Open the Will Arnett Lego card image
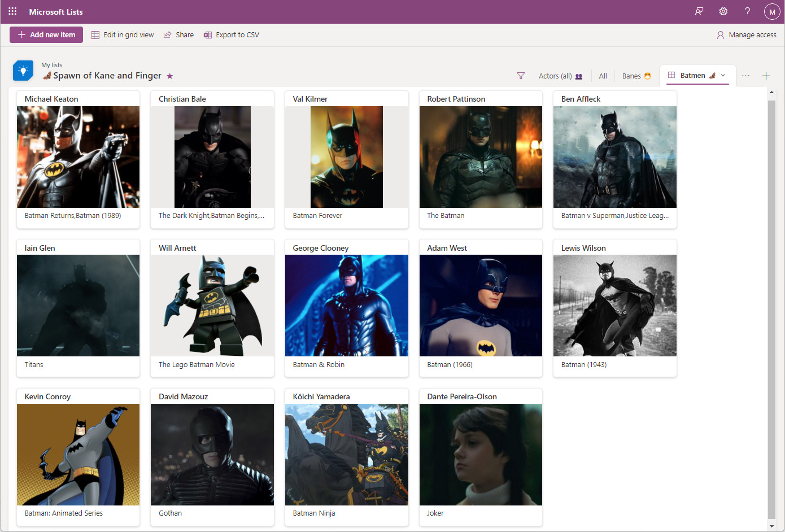785x532 pixels. pyautogui.click(x=212, y=306)
